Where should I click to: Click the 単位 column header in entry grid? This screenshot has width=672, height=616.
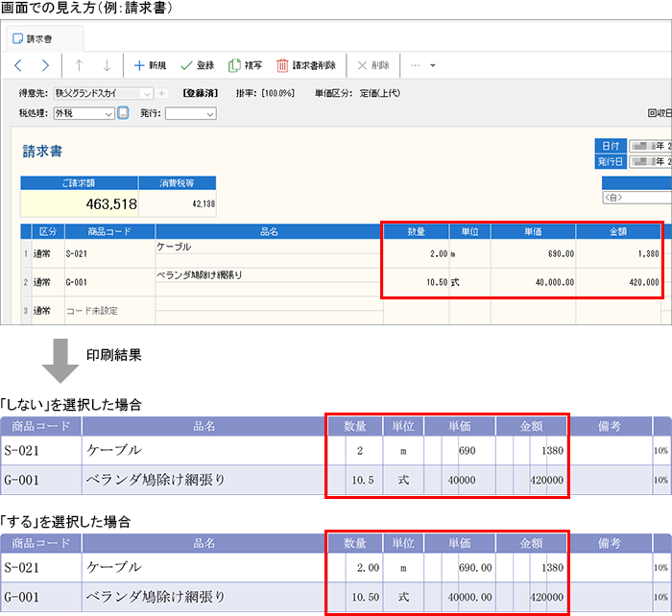470,232
